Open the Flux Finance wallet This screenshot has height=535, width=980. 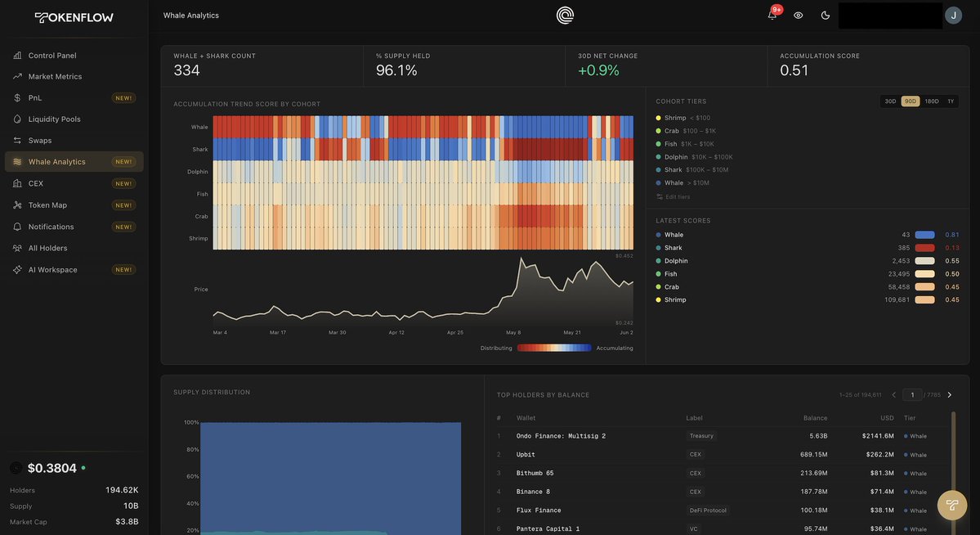539,510
